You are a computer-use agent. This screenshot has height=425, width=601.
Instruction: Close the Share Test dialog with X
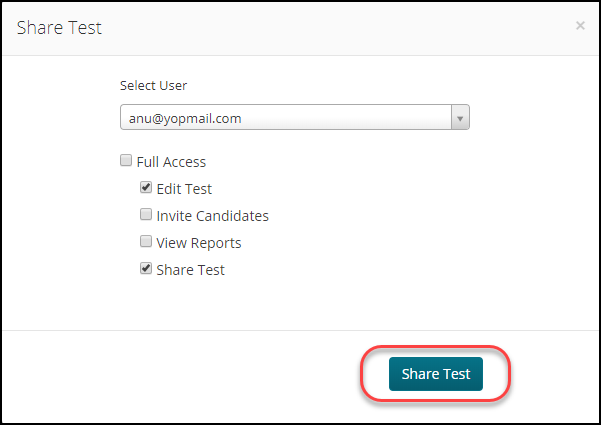580,26
